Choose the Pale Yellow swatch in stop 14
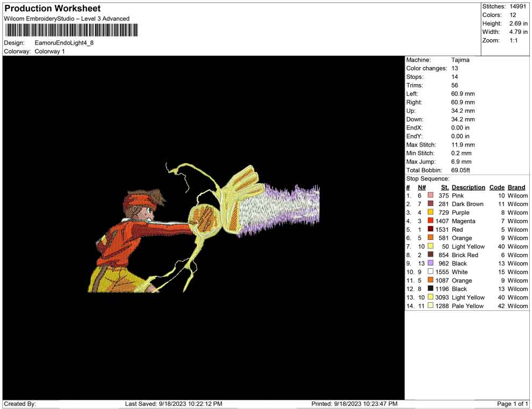 (x=430, y=306)
